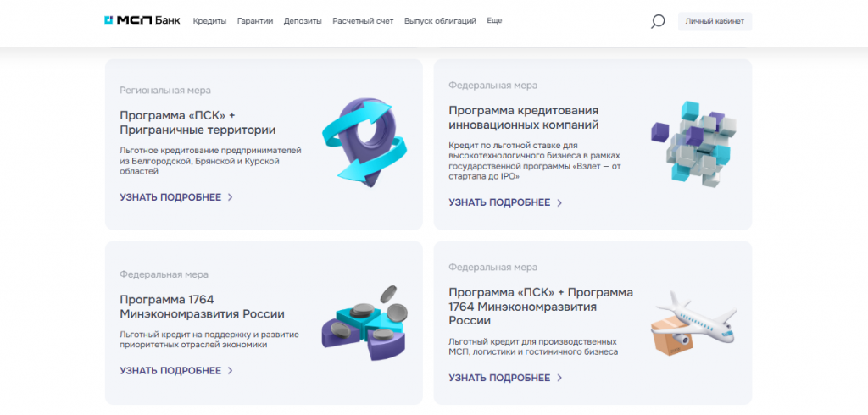
Task: Click the приоритетных отраслей экономики description
Action: pos(209,339)
